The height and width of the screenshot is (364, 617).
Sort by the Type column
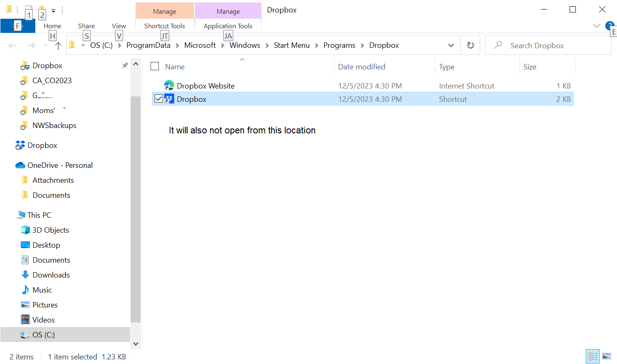tap(447, 66)
